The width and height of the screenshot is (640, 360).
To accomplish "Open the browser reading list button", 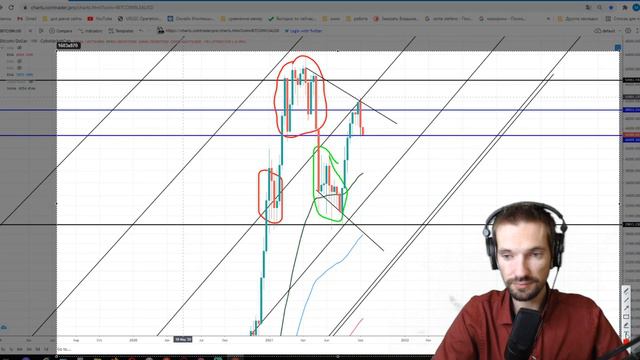I will pyautogui.click(x=622, y=19).
